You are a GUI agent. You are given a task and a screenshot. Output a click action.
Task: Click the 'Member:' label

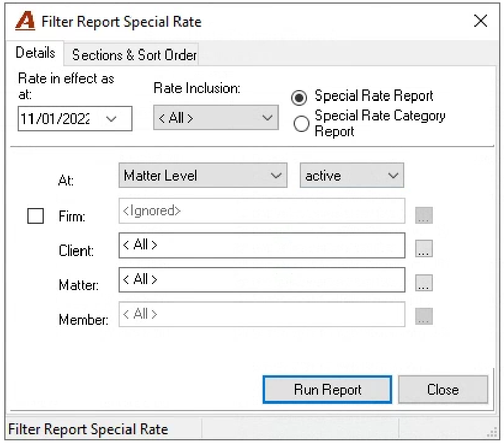pyautogui.click(x=83, y=319)
